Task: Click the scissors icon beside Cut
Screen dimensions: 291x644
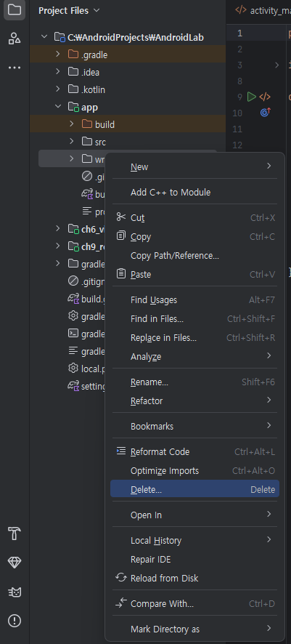Action: pyautogui.click(x=121, y=217)
